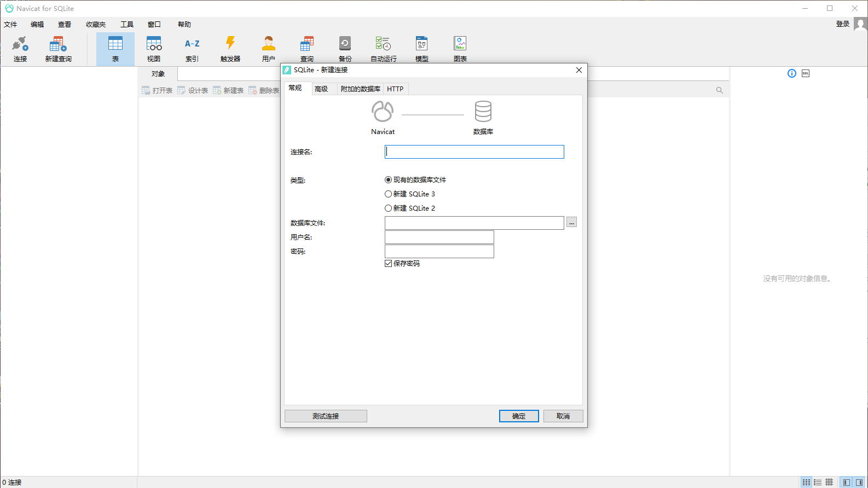
Task: Click the DDL icon in right panel
Action: click(x=806, y=73)
